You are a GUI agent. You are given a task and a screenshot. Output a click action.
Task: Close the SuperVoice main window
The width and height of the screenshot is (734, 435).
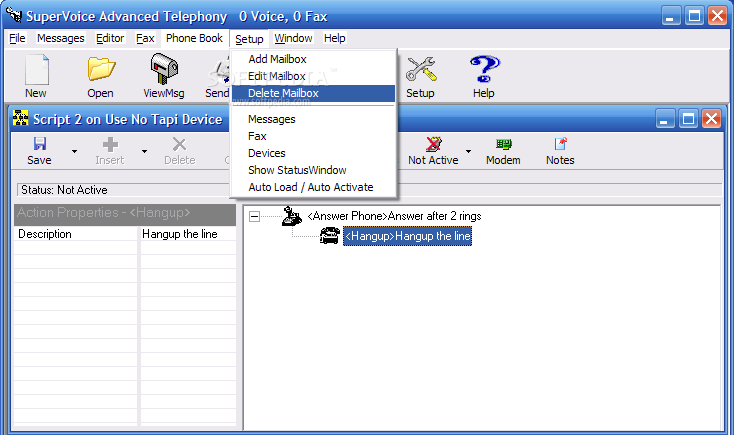coord(717,15)
